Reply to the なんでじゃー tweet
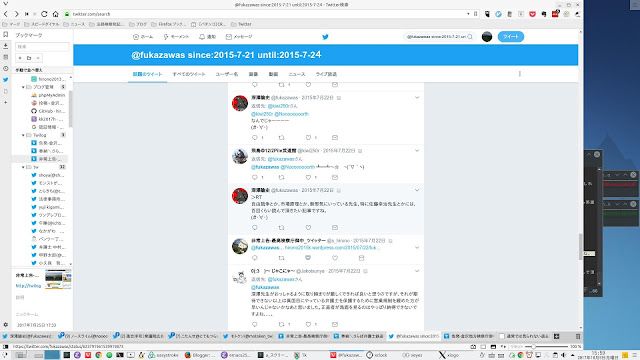The height and width of the screenshot is (360, 640). click(255, 138)
